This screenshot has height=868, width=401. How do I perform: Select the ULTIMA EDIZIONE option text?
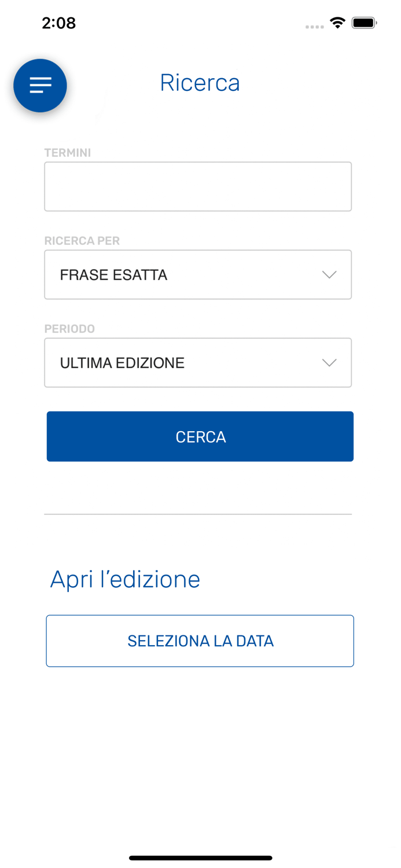[x=123, y=362]
